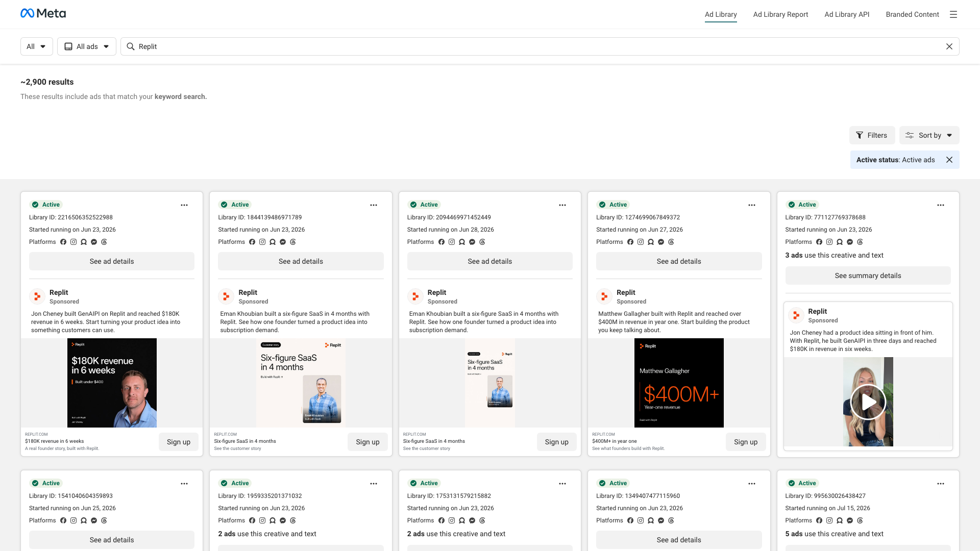Image resolution: width=980 pixels, height=551 pixels.
Task: See ad details for ad 1844139486971789
Action: [x=301, y=261]
